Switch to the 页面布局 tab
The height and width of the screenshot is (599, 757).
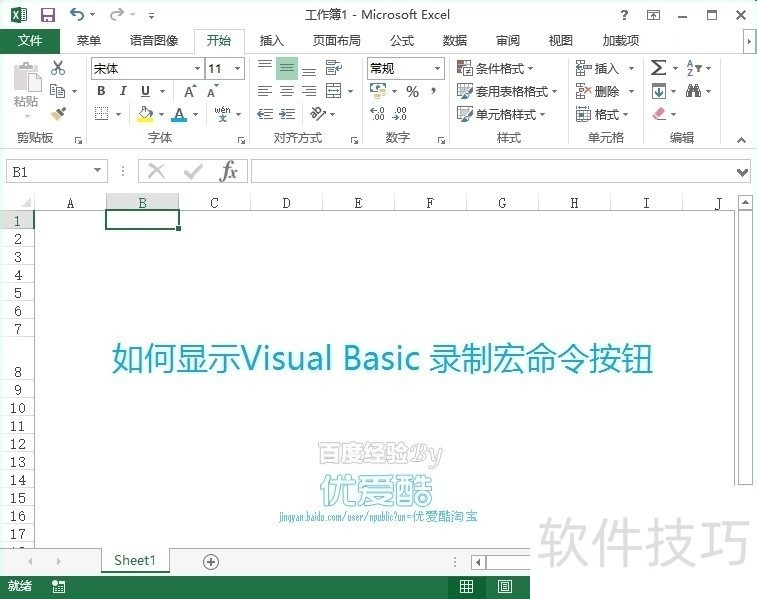(x=336, y=41)
